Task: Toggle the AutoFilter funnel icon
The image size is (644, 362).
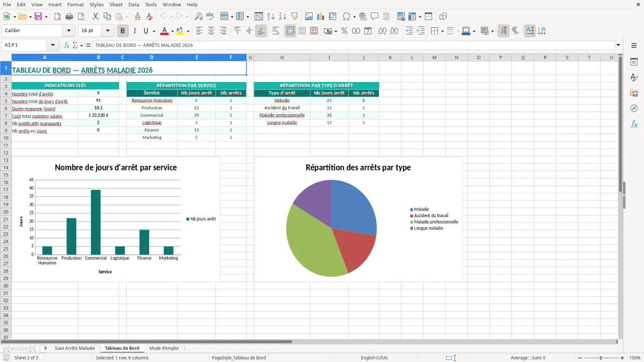Action: click(x=295, y=17)
